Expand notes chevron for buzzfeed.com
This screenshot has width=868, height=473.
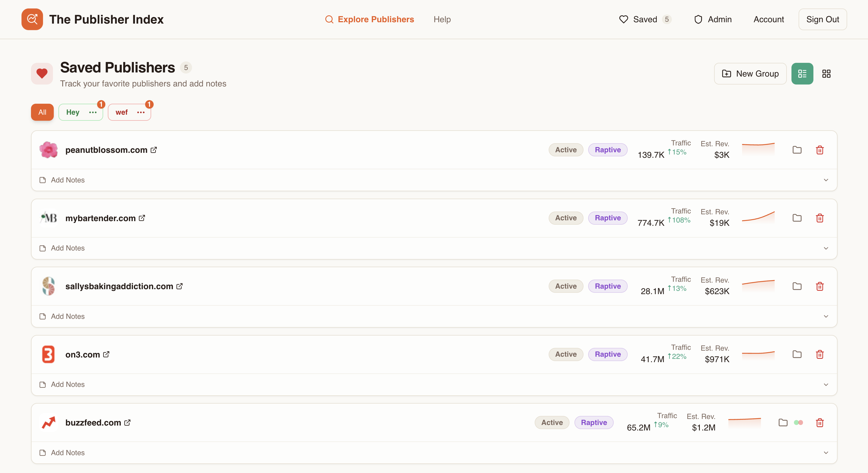826,452
